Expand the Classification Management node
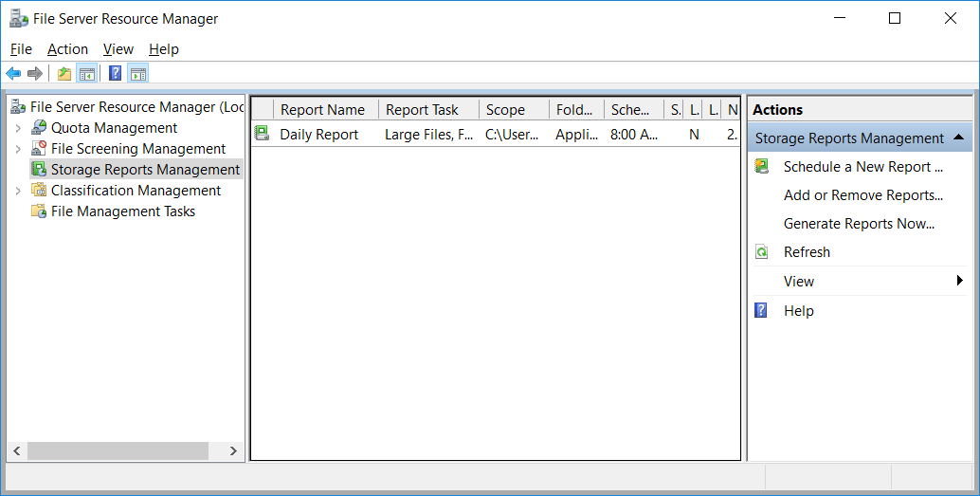Image resolution: width=980 pixels, height=496 pixels. pyautogui.click(x=18, y=191)
